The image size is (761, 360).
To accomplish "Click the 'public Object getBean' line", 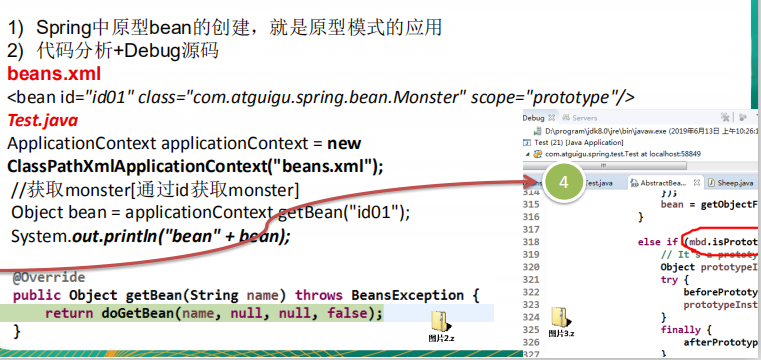I will pos(246,295).
